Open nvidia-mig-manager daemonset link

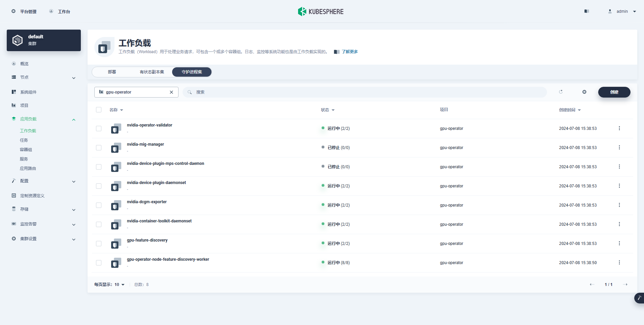pos(146,144)
